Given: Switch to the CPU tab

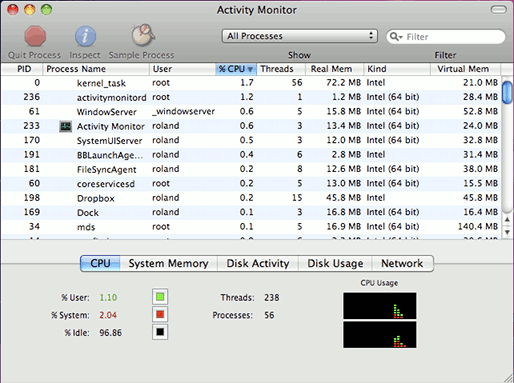Looking at the screenshot, I should pyautogui.click(x=100, y=263).
